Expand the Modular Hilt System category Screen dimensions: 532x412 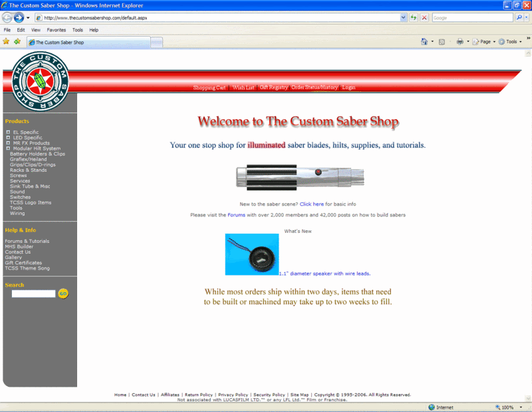(x=7, y=148)
